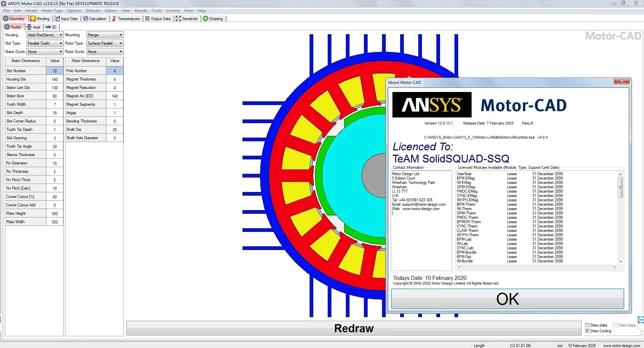This screenshot has width=644, height=348.
Task: Click the Output Data table icon
Action: (x=147, y=19)
